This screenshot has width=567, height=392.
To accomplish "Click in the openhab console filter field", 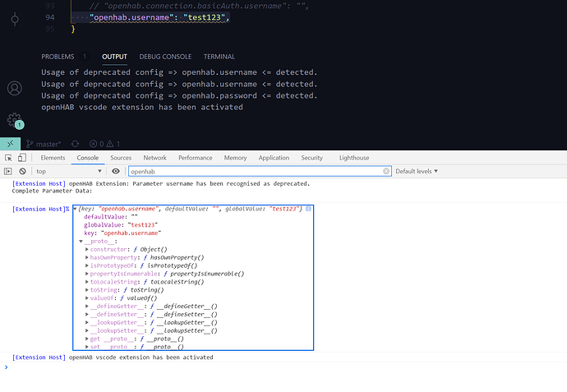I will click(255, 171).
